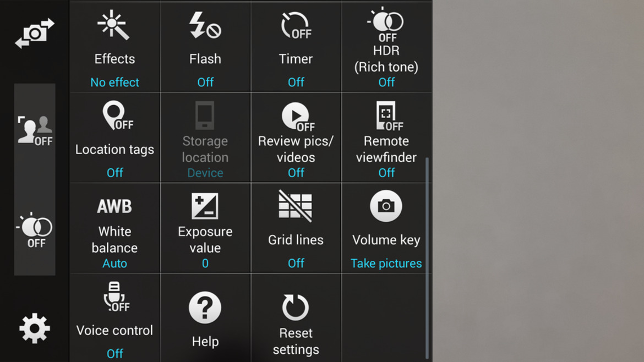Toggle Voice control setting

(x=114, y=318)
